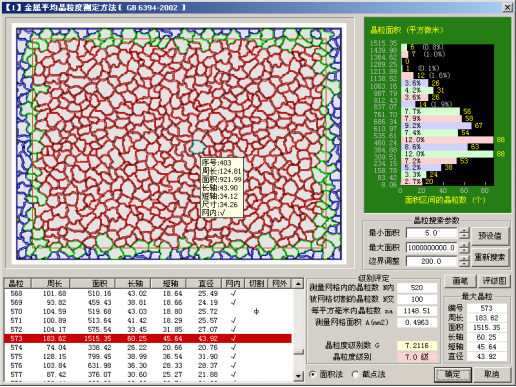516x387 pixels.
Task: Click the 确定 button
Action: (453, 375)
